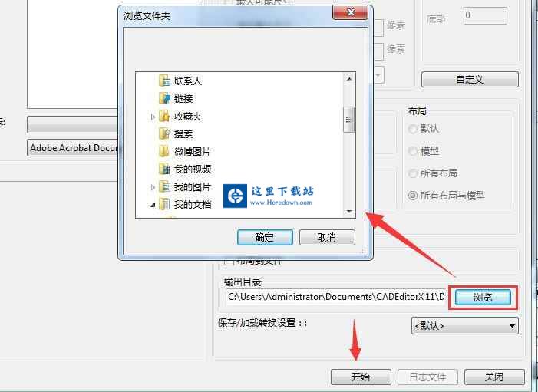The height and width of the screenshot is (392, 538).
Task: Select the 我的图片 folder icon
Action: pos(164,187)
